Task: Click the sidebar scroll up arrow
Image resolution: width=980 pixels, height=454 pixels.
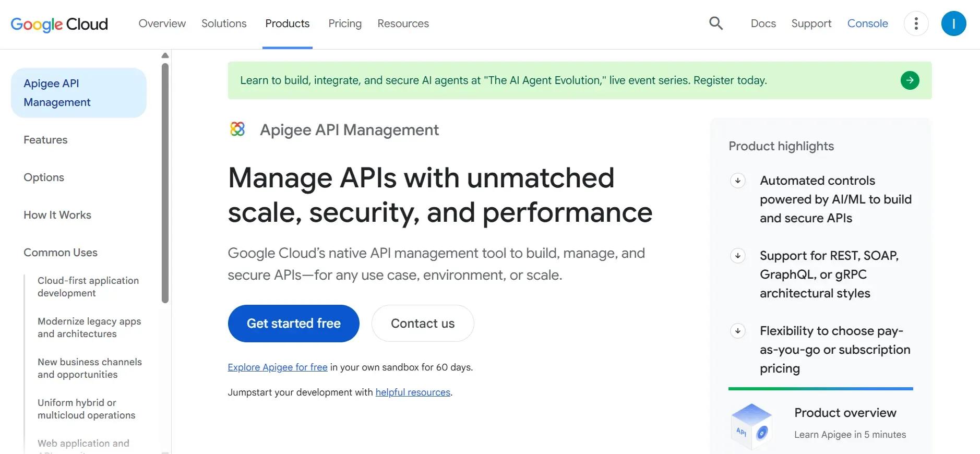Action: (x=165, y=55)
